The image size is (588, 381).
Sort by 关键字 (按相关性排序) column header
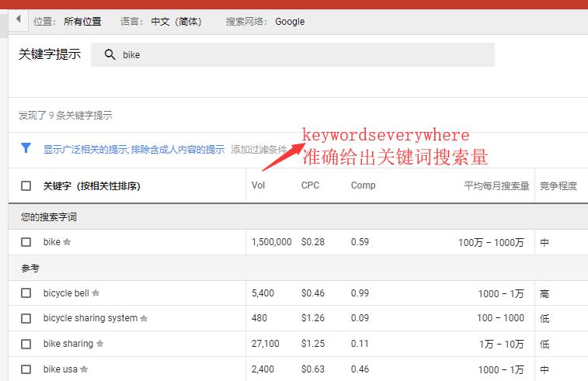92,185
